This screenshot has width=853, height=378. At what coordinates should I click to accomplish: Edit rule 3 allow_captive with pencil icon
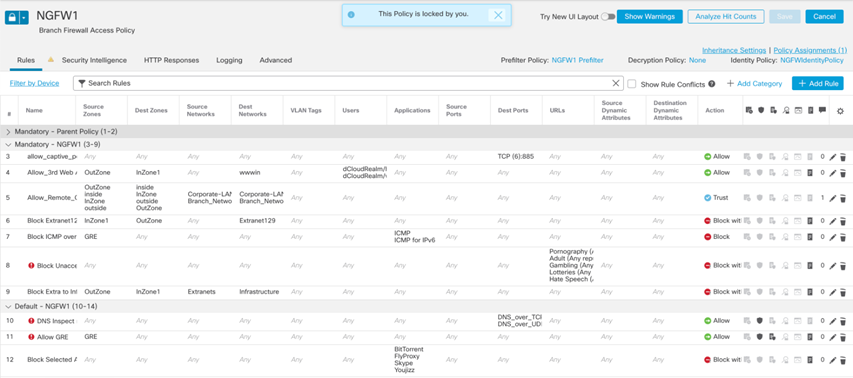pos(832,157)
